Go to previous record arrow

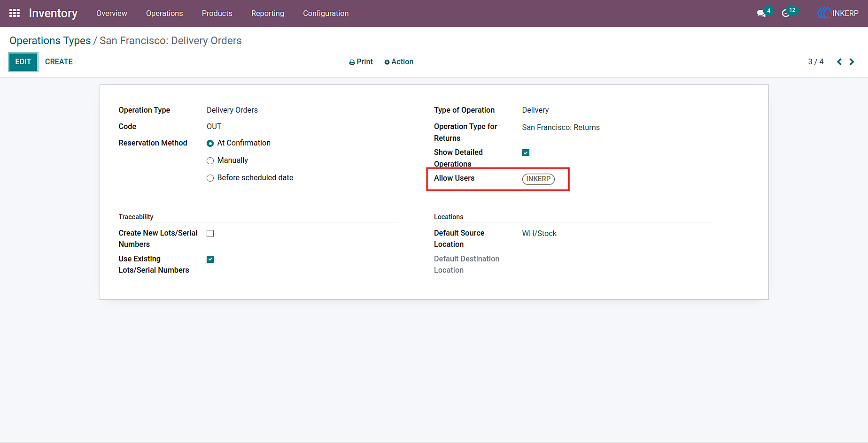pyautogui.click(x=839, y=62)
